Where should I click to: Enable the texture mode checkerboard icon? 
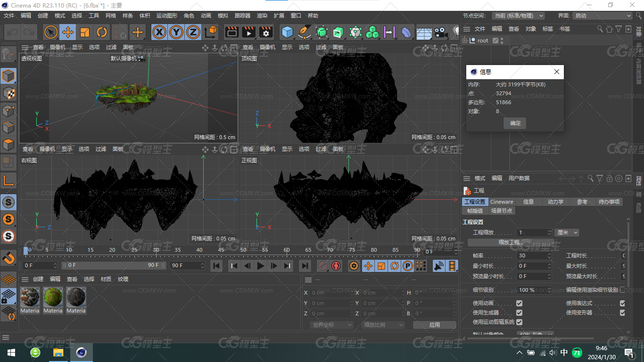tap(8, 93)
